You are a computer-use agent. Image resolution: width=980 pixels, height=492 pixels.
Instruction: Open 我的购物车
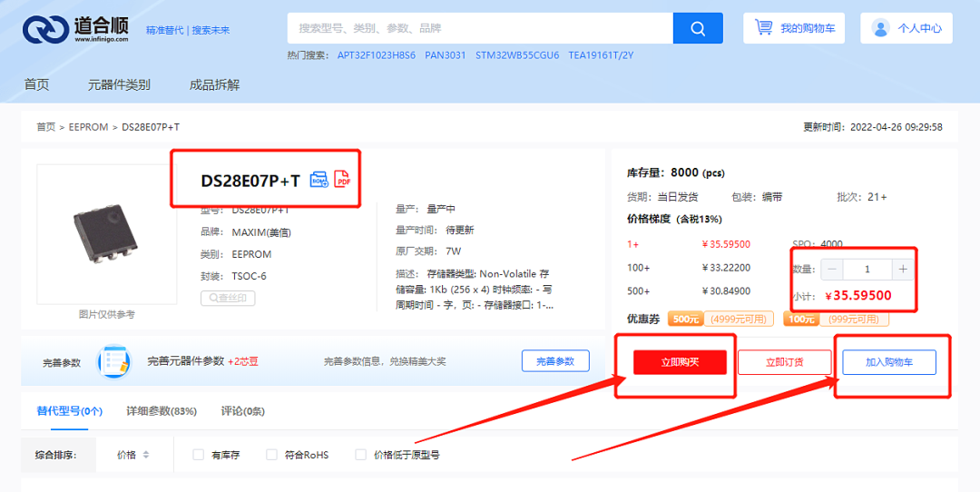pyautogui.click(x=794, y=28)
